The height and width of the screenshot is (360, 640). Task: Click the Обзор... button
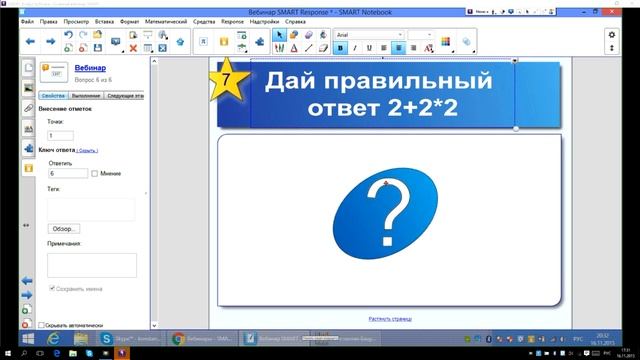point(64,229)
